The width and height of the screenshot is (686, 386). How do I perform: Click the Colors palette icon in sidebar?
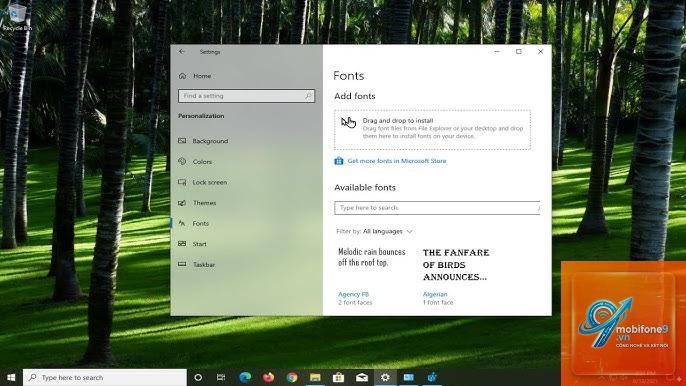pos(182,161)
